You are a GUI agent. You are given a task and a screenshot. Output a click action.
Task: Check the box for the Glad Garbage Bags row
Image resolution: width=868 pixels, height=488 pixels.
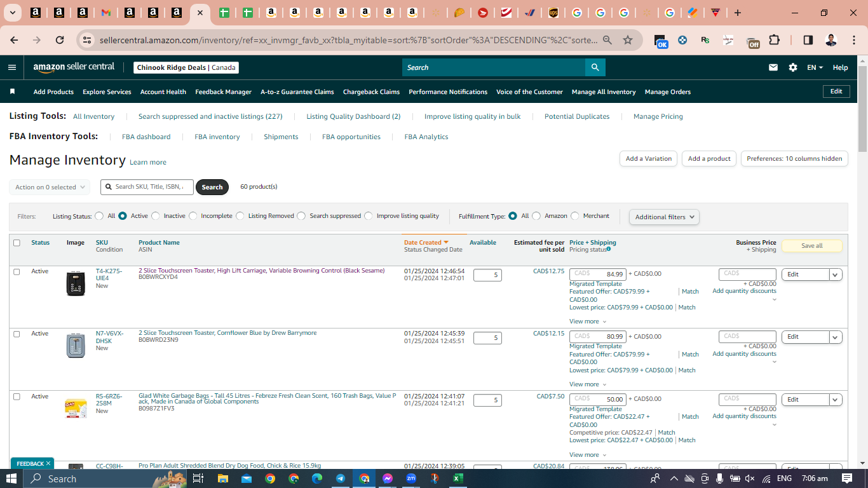(x=17, y=396)
